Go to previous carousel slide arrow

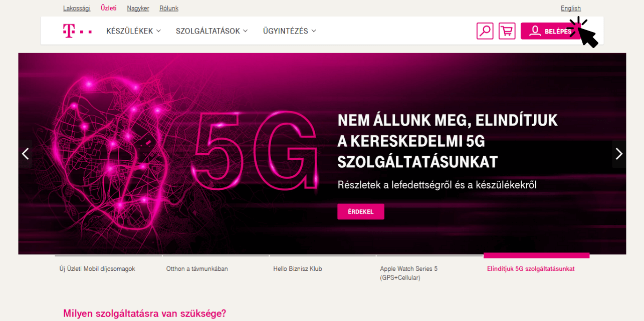[25, 154]
